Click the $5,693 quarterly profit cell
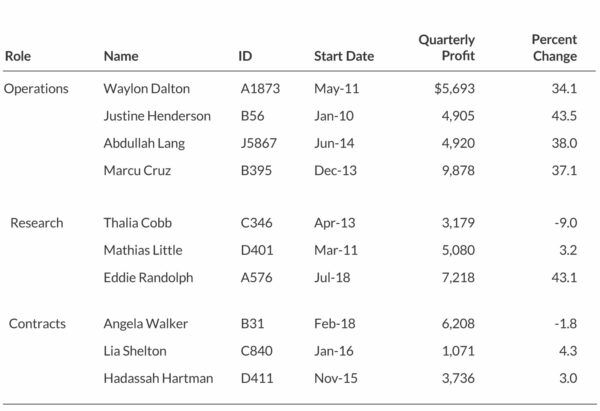 click(454, 88)
